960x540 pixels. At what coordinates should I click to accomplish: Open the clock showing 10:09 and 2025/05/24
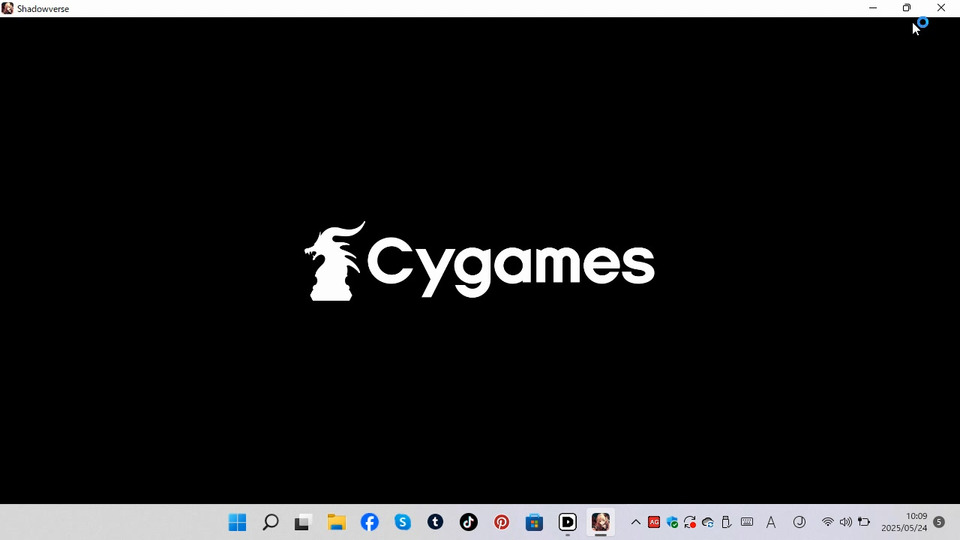[x=904, y=522]
